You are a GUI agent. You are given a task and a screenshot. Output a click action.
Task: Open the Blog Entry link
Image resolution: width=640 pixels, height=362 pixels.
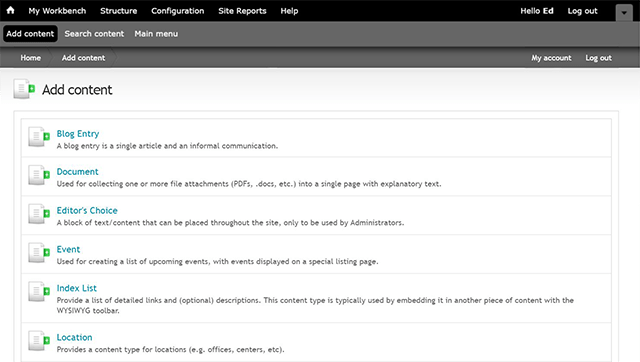[78, 134]
